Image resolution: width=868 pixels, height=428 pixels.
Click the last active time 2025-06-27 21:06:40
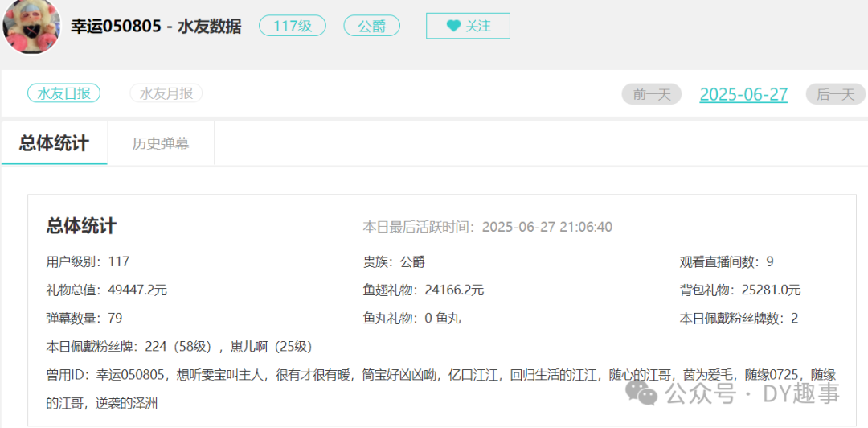547,227
